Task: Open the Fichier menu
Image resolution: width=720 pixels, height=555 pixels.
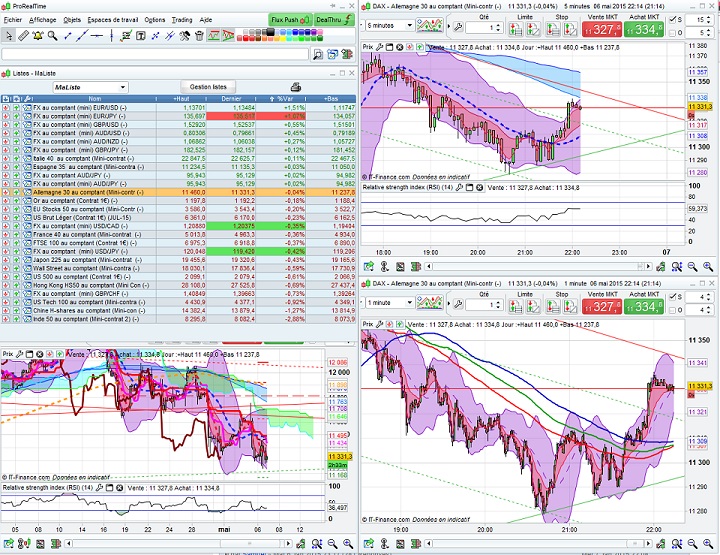Action: [x=13, y=20]
